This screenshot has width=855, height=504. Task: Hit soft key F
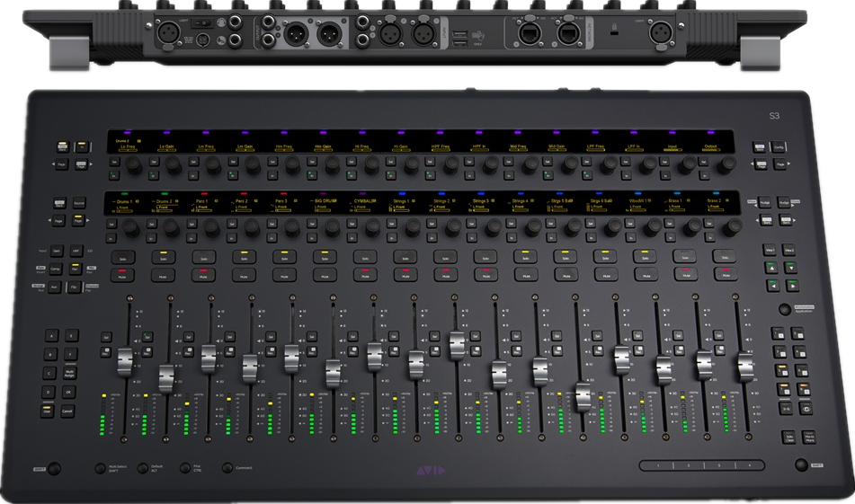(70, 354)
